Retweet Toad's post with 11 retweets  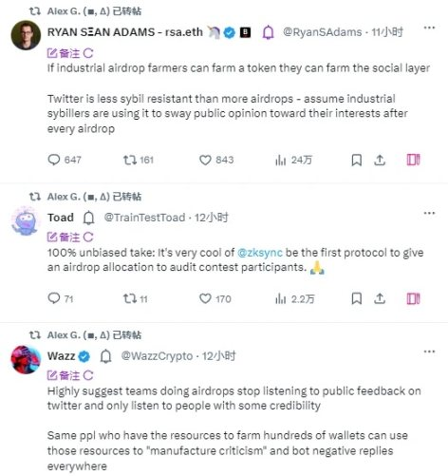click(136, 298)
